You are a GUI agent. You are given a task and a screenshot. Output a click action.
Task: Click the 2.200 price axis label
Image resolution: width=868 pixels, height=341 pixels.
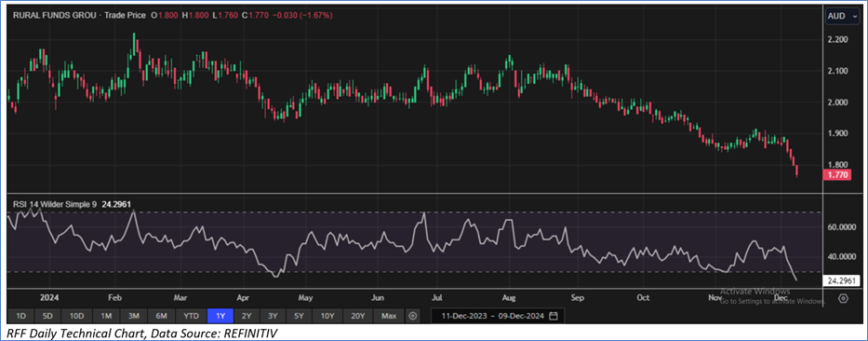[837, 40]
